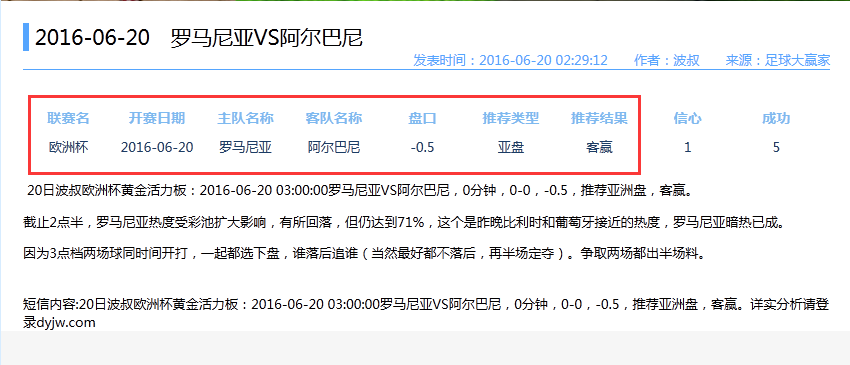Click the 推荐结果 column header

599,118
